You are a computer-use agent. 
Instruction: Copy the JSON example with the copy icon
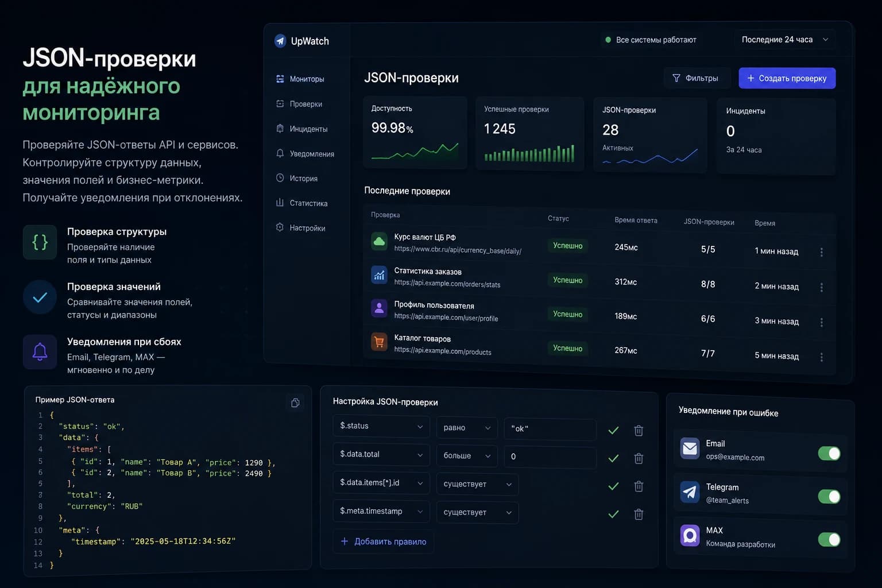(295, 403)
